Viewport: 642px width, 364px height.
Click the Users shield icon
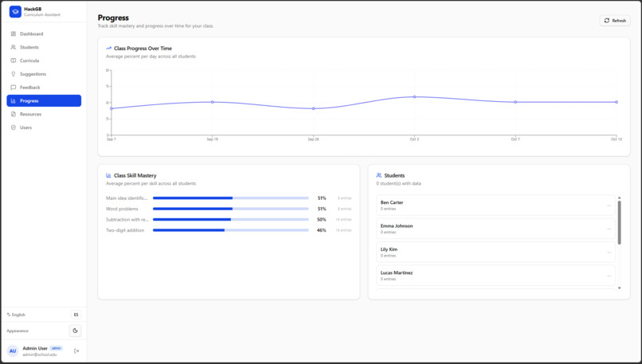[x=13, y=127]
